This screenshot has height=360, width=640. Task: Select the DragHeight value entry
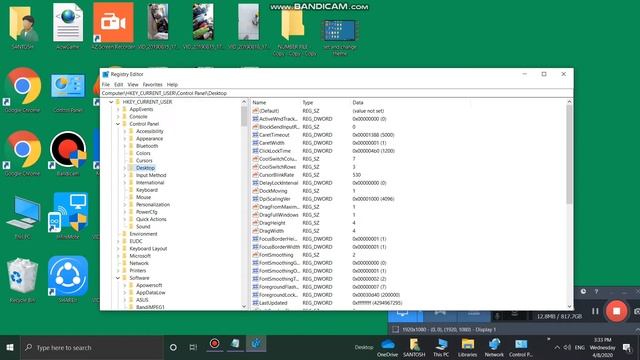pyautogui.click(x=272, y=223)
